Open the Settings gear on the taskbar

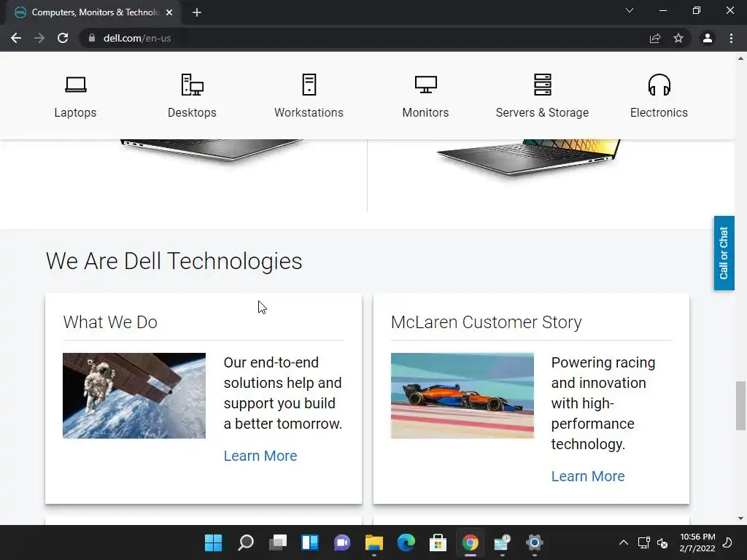[x=535, y=542]
